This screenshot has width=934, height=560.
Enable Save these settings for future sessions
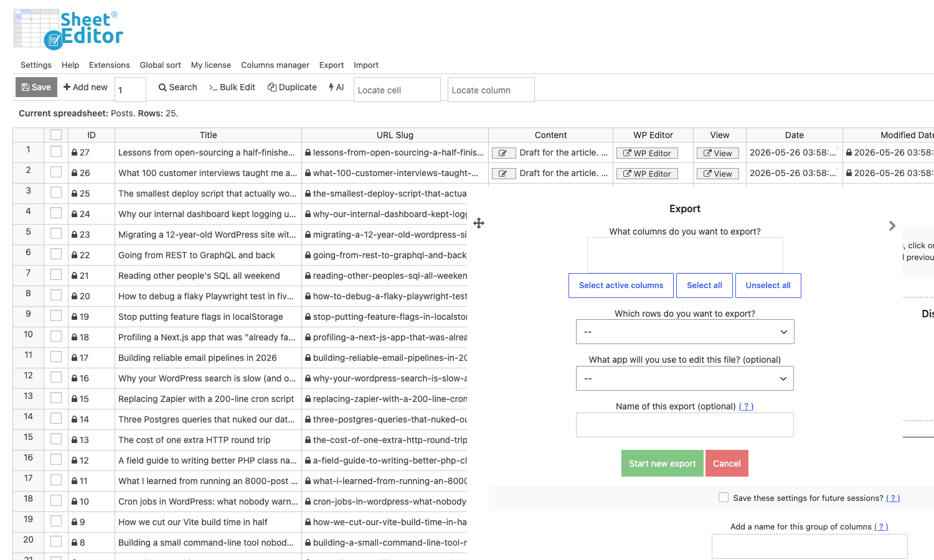724,497
